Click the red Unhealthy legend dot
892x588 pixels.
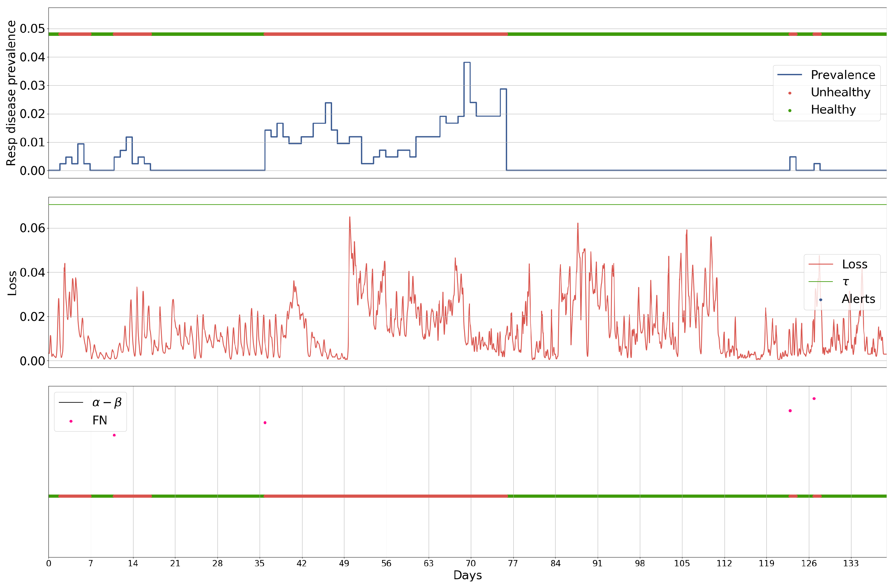(x=790, y=93)
